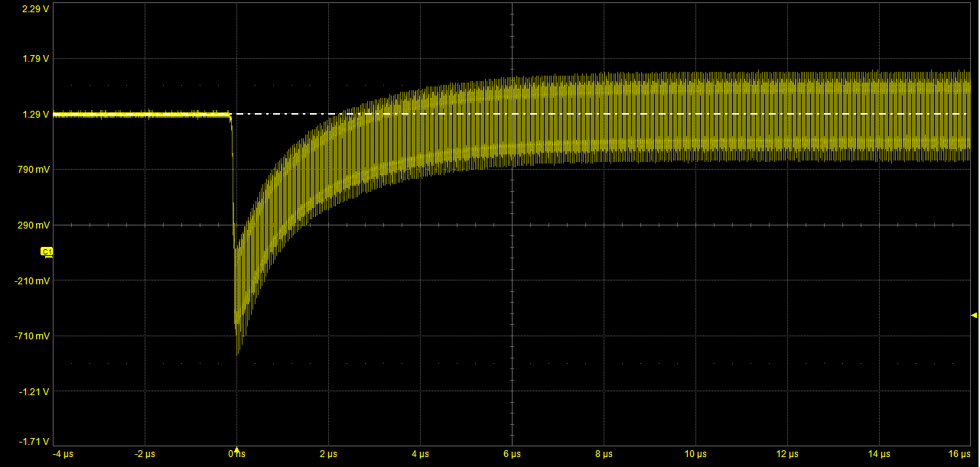Click the 790 mV vertical axis label
980x467 pixels.
[34, 170]
